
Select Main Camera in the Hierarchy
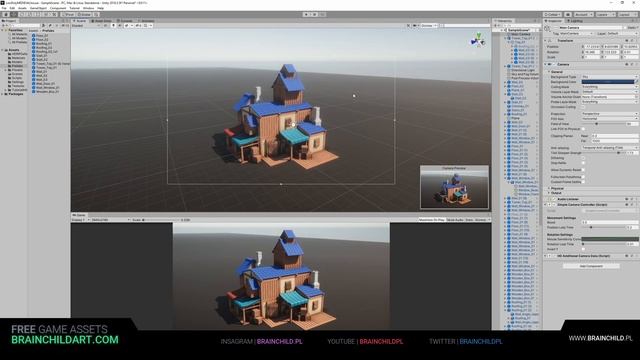(x=520, y=34)
